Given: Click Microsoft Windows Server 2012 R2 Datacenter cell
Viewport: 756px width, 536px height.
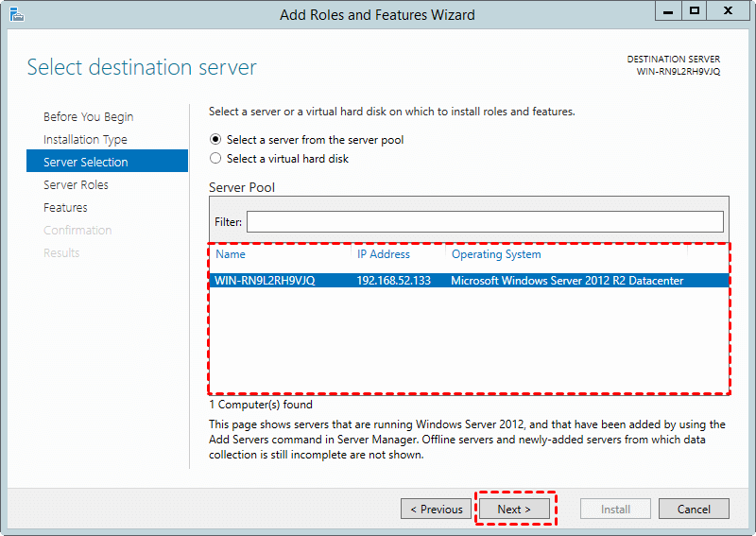Looking at the screenshot, I should (567, 281).
